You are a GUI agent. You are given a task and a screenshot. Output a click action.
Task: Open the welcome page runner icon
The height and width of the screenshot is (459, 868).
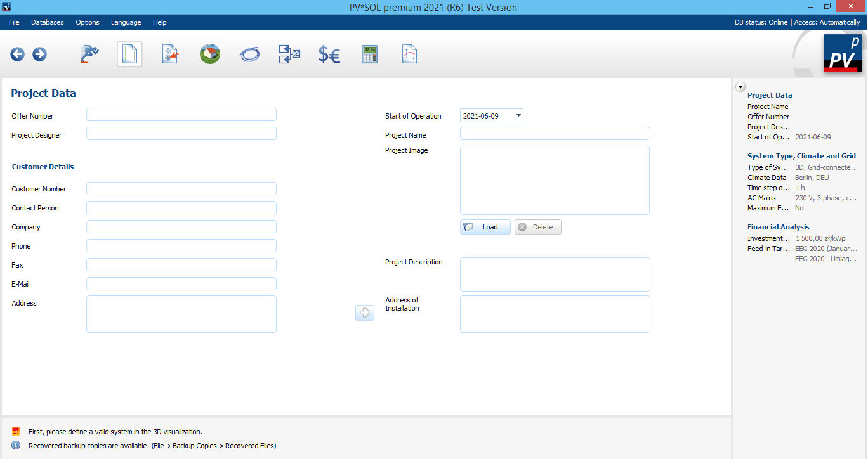click(89, 55)
